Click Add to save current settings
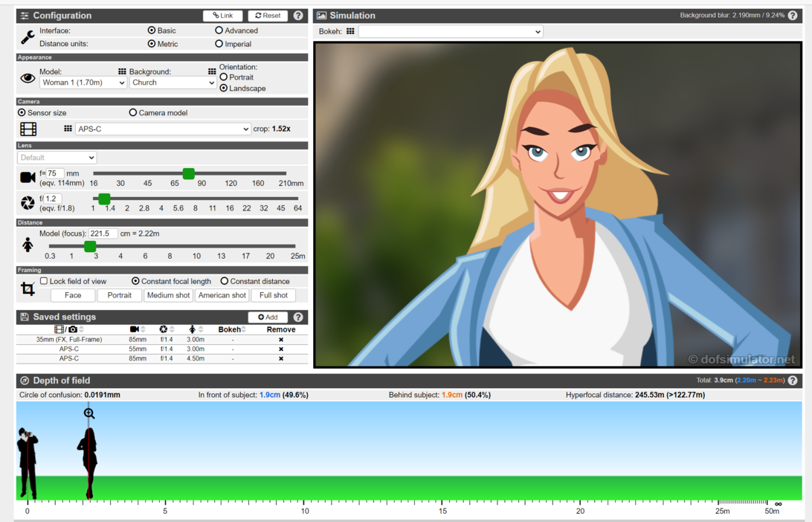Screen dimensions: 812x522 [268, 318]
